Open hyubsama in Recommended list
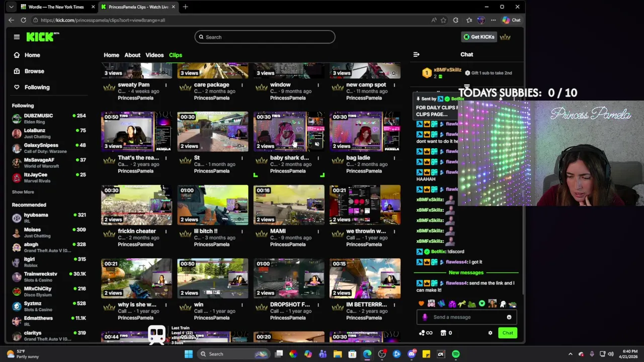This screenshot has width=644, height=362. pyautogui.click(x=49, y=218)
